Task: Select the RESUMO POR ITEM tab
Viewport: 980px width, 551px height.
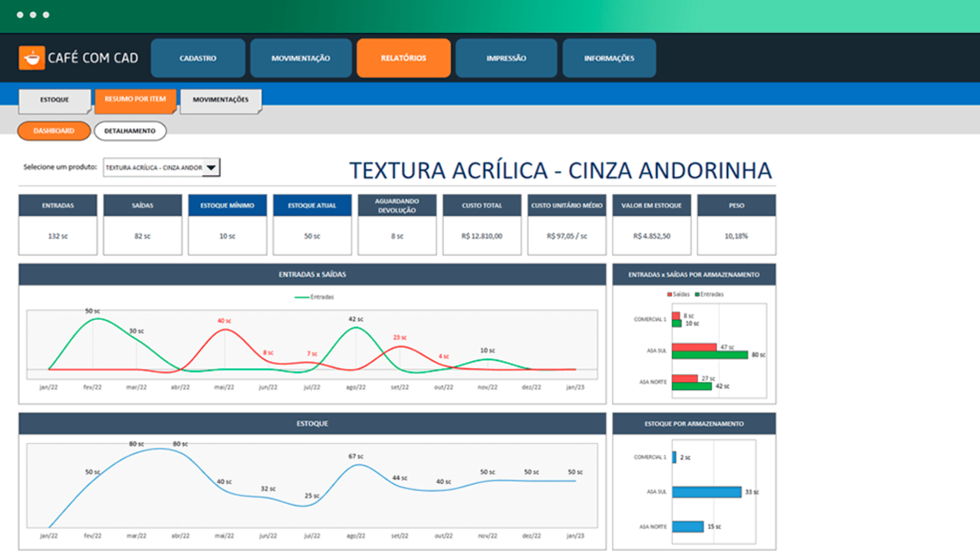Action: pyautogui.click(x=135, y=100)
